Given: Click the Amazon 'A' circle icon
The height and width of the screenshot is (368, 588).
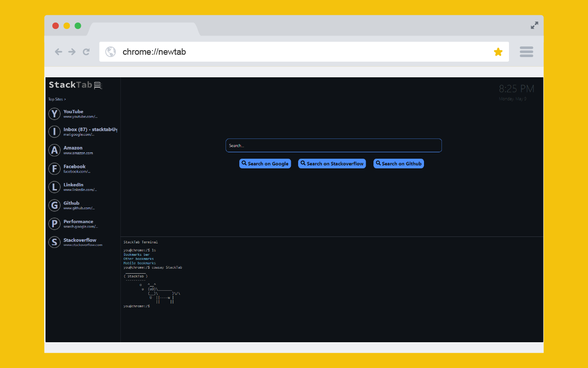Looking at the screenshot, I should [x=55, y=150].
